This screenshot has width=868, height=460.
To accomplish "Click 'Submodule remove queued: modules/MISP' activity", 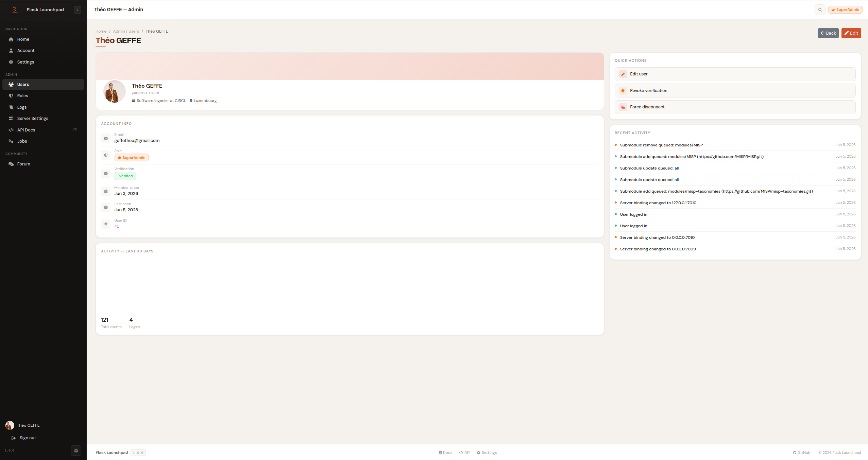I will click(661, 145).
